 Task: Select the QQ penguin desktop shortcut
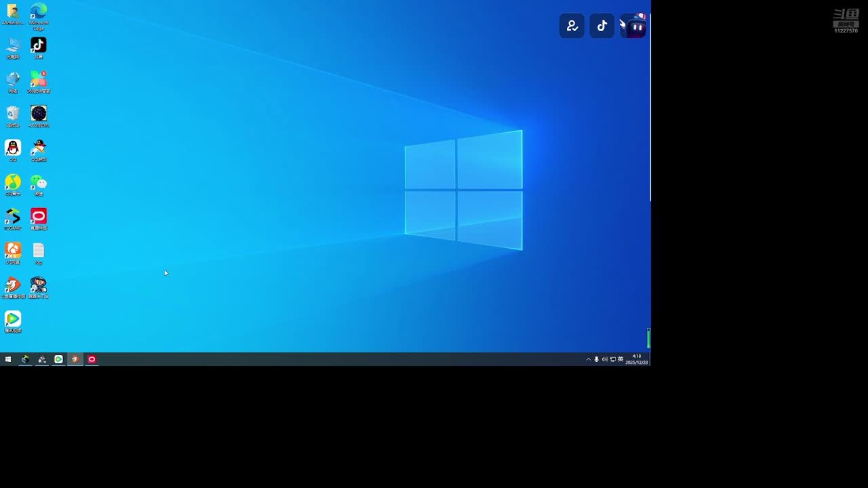(x=13, y=150)
